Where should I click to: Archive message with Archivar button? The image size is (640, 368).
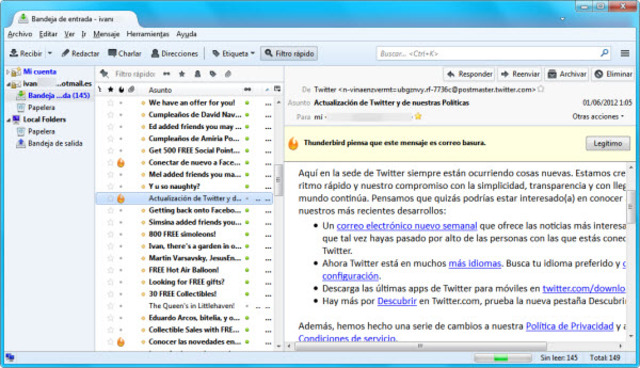567,74
